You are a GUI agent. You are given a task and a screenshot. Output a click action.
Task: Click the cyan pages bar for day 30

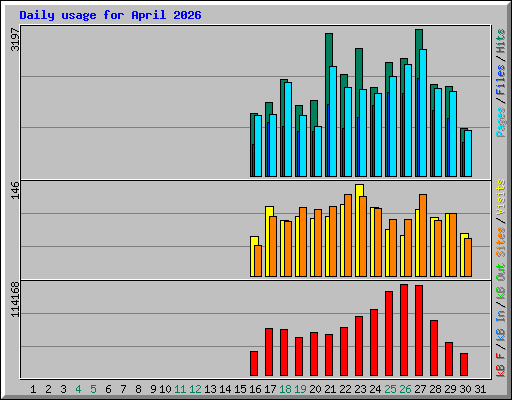[468, 153]
